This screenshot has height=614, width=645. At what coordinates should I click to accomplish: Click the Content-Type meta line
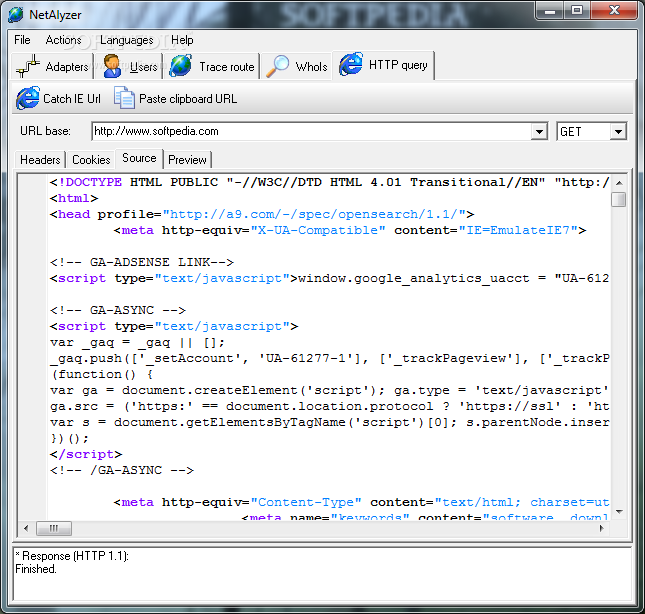361,503
